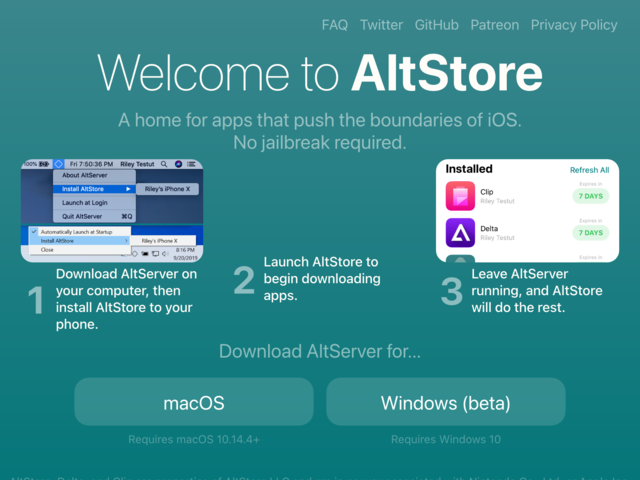Click the Notification Center list icon in screenshot
The height and width of the screenshot is (480, 640).
tap(191, 164)
